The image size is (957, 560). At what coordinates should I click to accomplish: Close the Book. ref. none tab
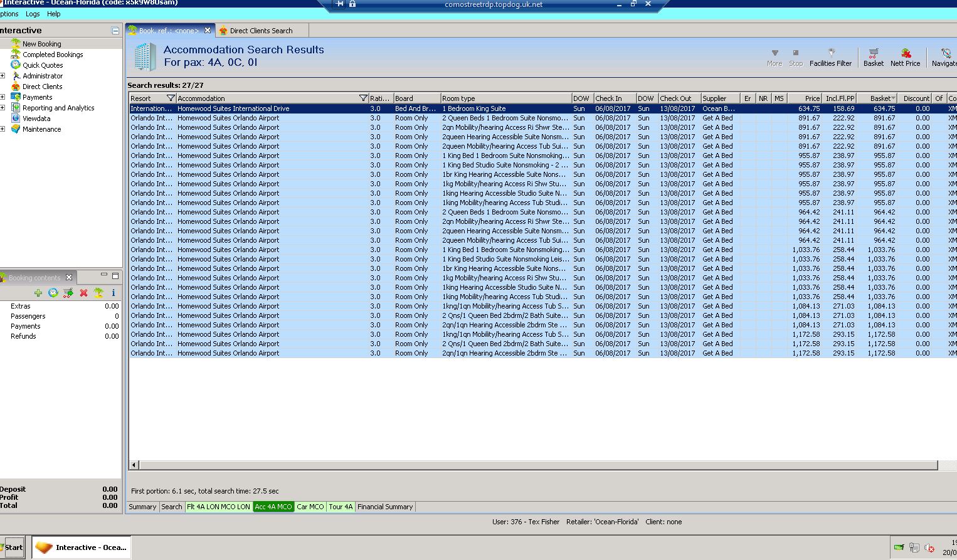coord(208,30)
